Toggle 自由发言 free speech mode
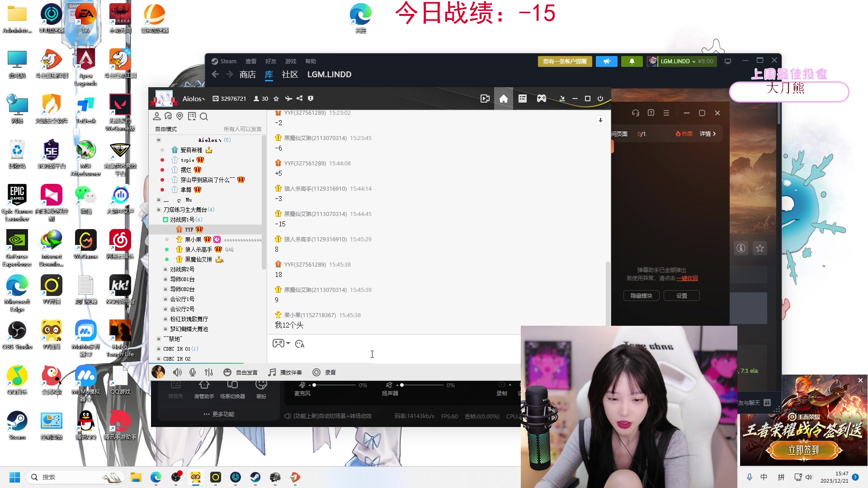The width and height of the screenshot is (868, 488). click(241, 372)
